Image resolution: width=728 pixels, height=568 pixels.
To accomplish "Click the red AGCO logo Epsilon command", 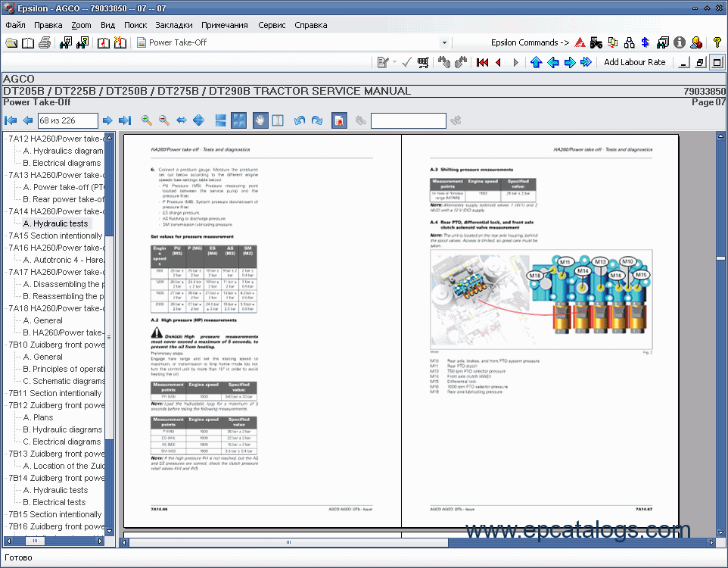I will (x=580, y=42).
